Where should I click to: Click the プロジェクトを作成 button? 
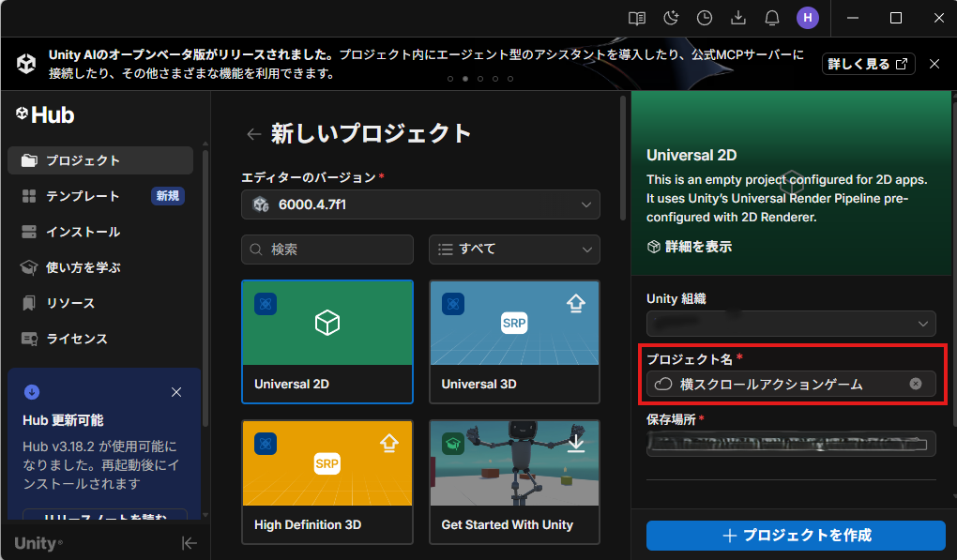(x=796, y=536)
